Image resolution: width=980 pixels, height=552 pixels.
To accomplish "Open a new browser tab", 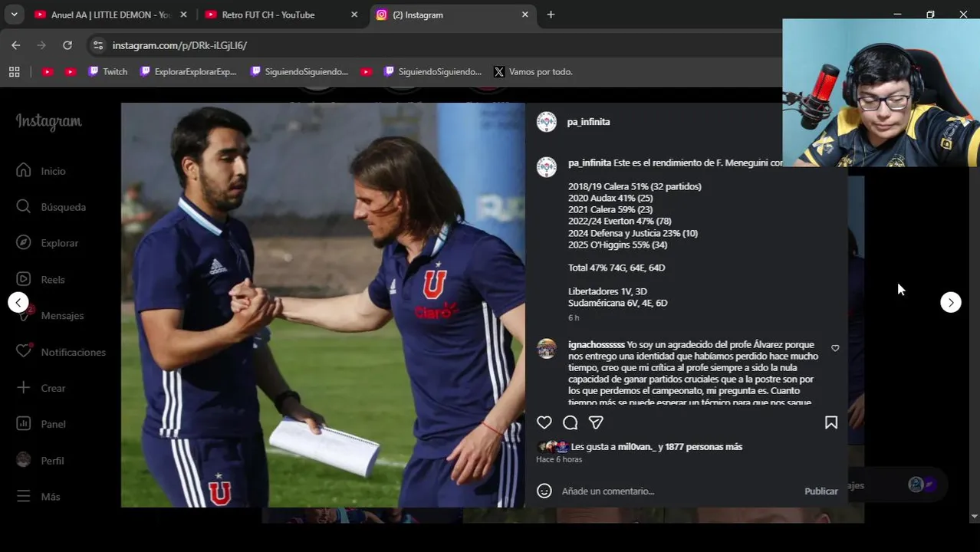I will click(551, 15).
